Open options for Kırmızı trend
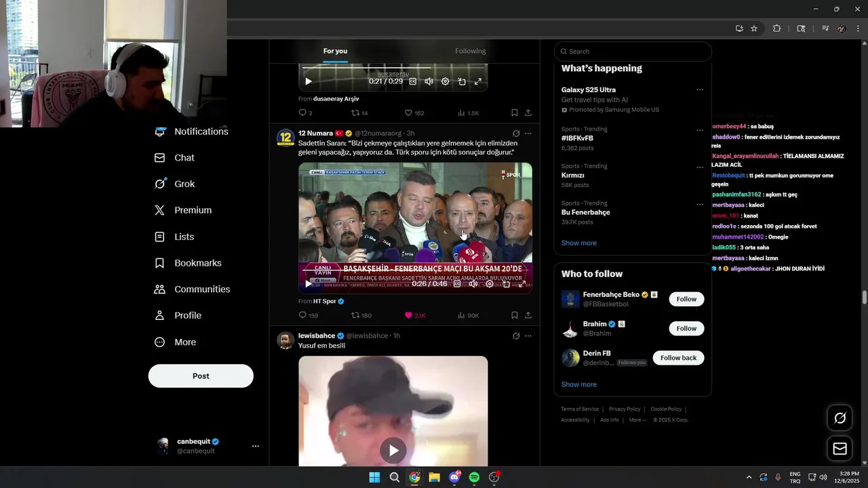This screenshot has width=868, height=488. click(700, 167)
